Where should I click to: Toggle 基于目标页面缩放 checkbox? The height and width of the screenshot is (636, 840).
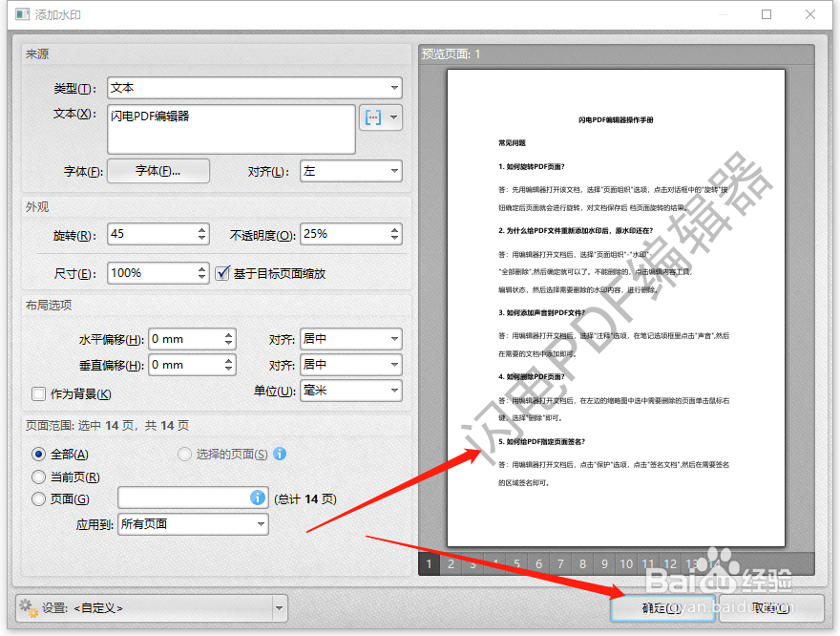pyautogui.click(x=222, y=273)
